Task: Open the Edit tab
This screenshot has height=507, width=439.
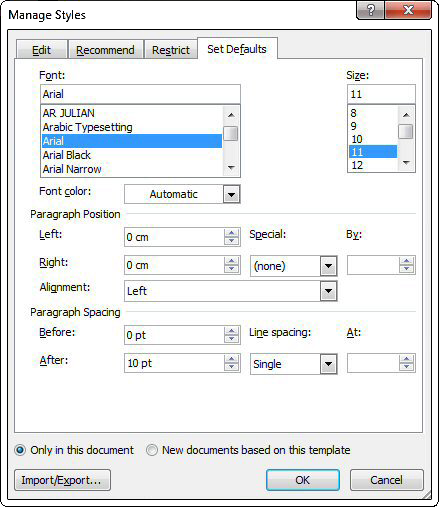Action: tap(42, 50)
